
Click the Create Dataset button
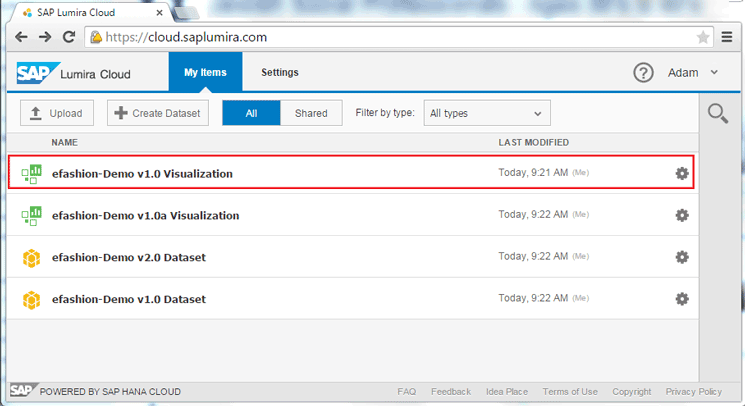pos(158,113)
